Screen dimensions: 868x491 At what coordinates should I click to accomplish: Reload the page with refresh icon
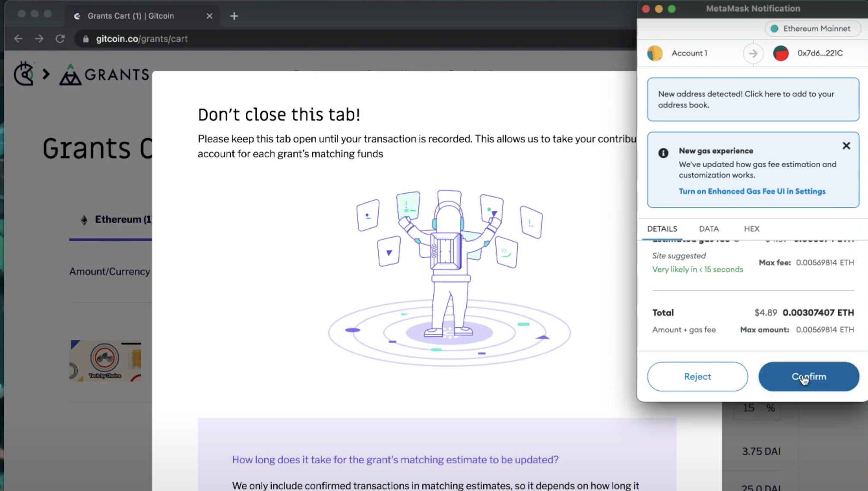[x=60, y=39]
